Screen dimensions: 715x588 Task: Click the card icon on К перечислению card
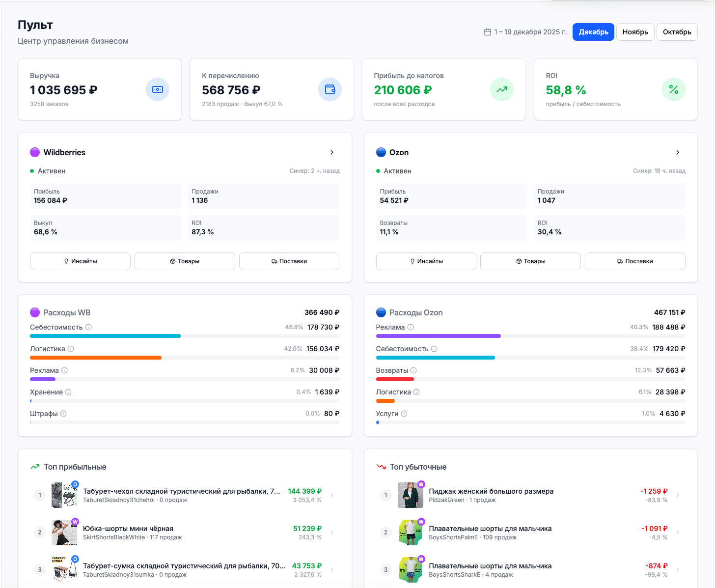330,89
